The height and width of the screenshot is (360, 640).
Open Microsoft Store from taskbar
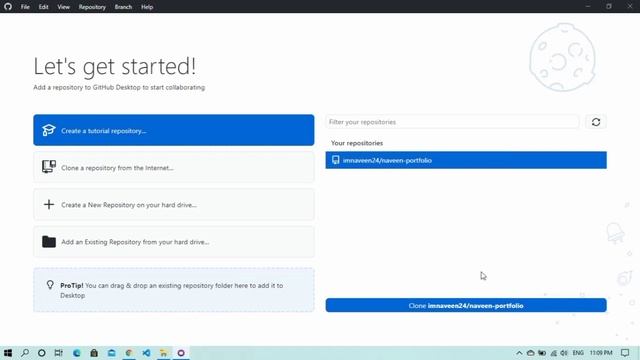pos(94,353)
